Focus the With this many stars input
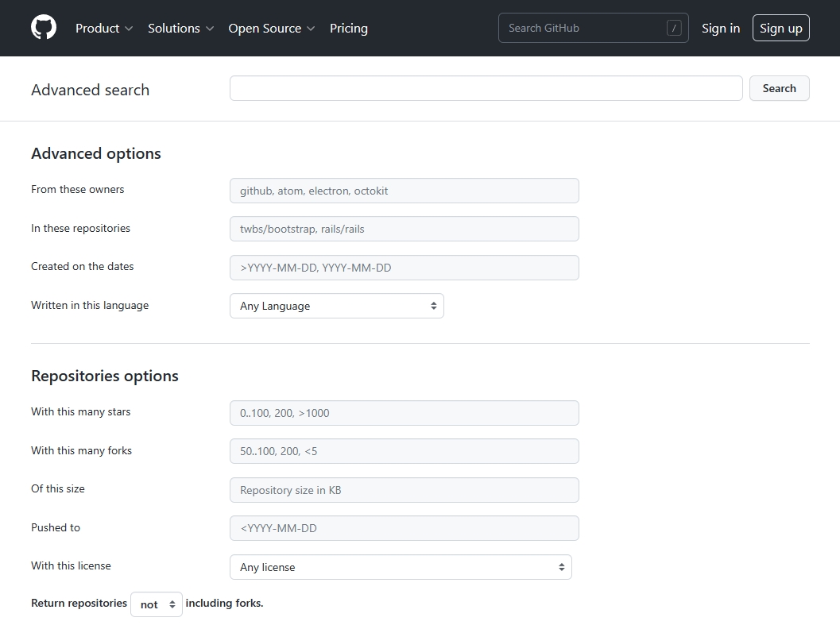The width and height of the screenshot is (840, 629). pyautogui.click(x=404, y=413)
